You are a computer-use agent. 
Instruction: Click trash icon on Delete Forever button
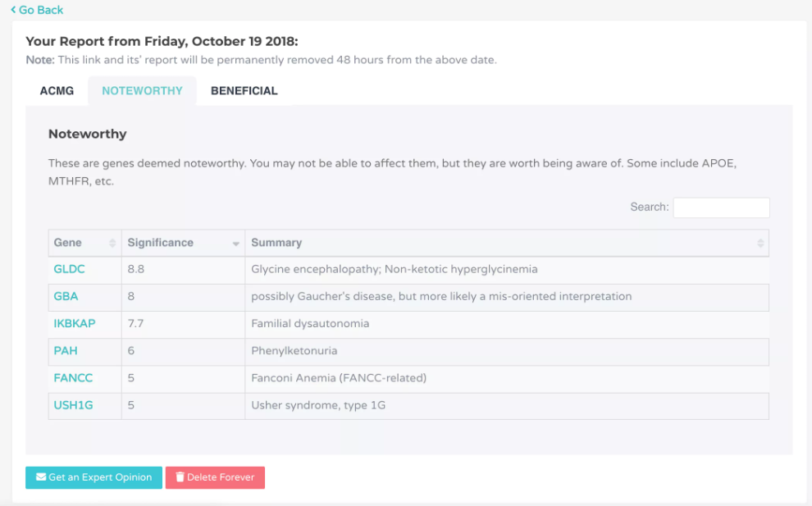180,477
